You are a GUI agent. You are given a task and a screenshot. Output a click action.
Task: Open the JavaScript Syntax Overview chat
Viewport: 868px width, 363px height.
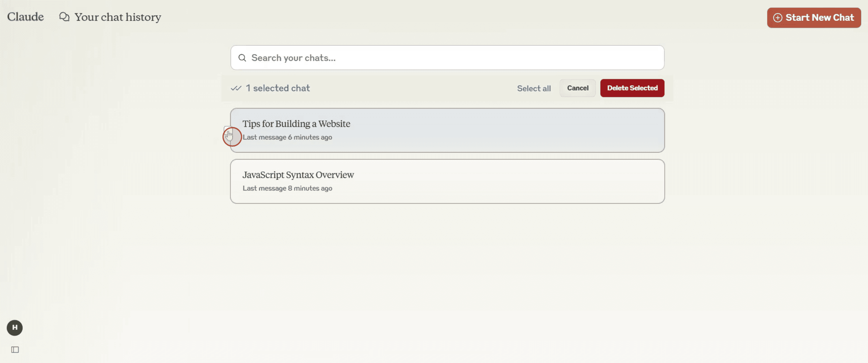click(298, 175)
